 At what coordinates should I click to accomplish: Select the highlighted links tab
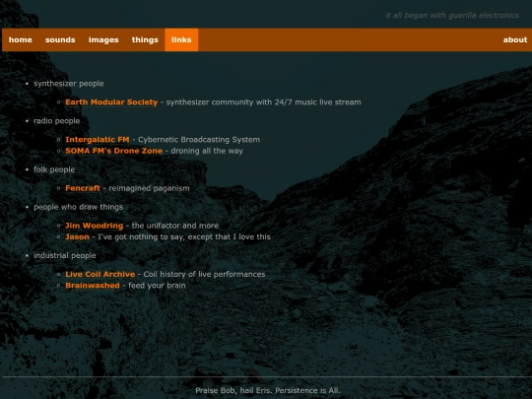coord(181,39)
